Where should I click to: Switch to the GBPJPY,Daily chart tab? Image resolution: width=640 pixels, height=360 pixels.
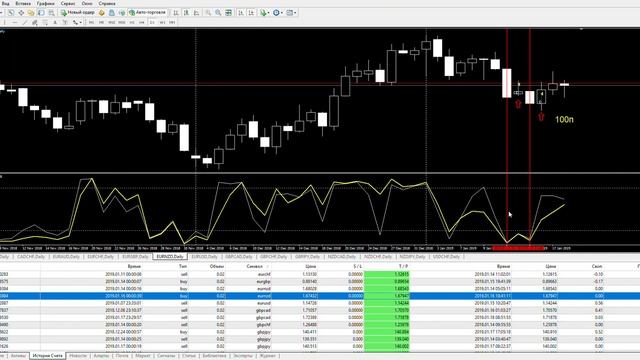[x=307, y=256]
